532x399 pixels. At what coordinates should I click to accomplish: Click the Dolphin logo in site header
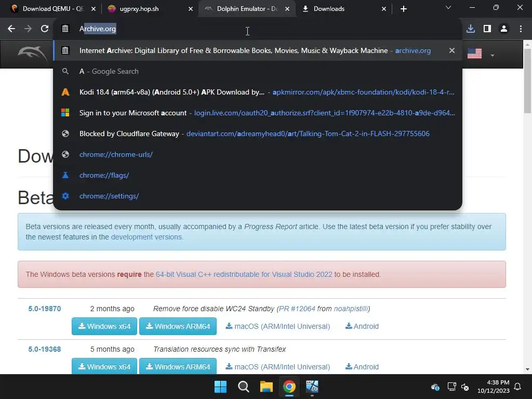(32, 54)
